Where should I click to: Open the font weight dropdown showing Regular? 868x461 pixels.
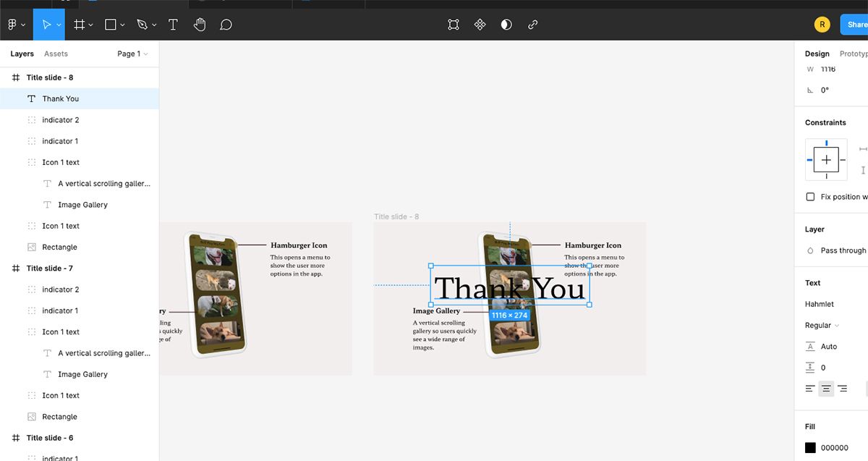[820, 325]
